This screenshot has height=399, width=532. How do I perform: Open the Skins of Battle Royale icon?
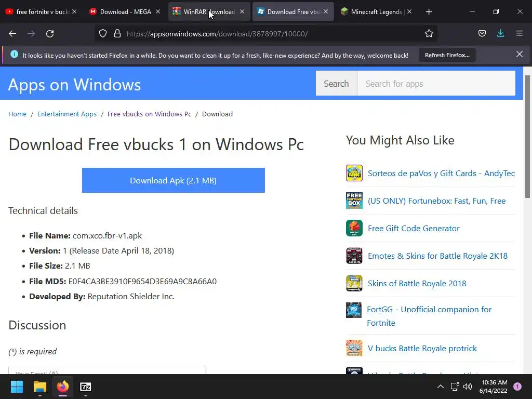click(354, 283)
